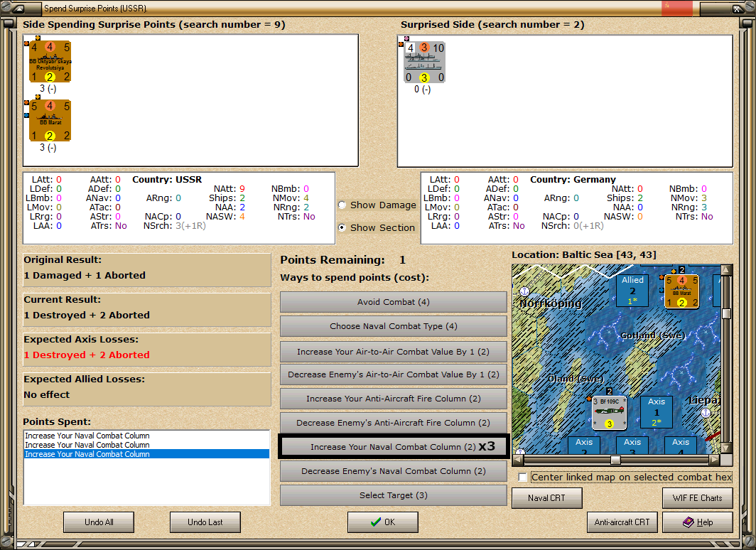Click Increase Your Anti-Aircraft Fire Column
Screen dimensions: 756x550
394,399
